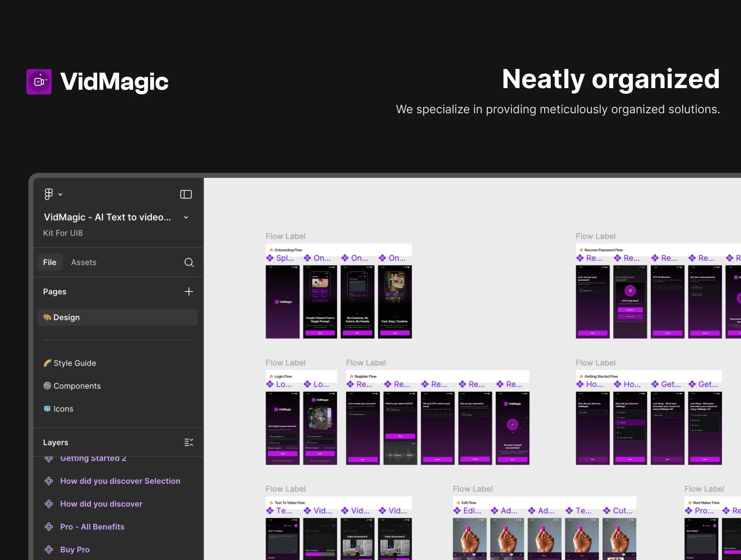Select the Create Videos From a Single Prompt frame

320,302
